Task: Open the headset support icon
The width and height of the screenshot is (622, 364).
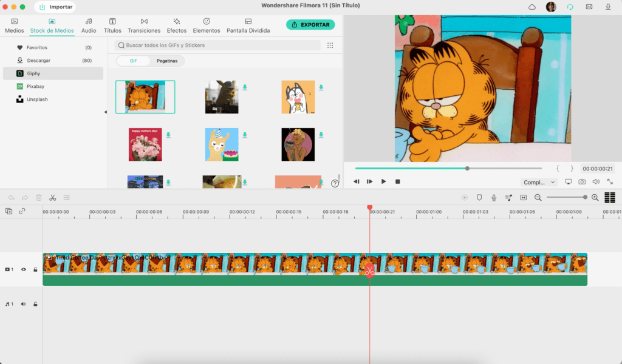Action: click(570, 7)
